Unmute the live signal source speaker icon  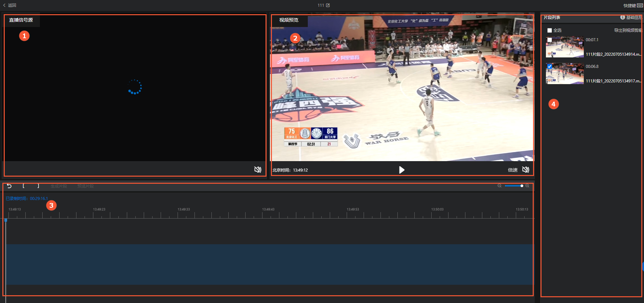click(258, 170)
